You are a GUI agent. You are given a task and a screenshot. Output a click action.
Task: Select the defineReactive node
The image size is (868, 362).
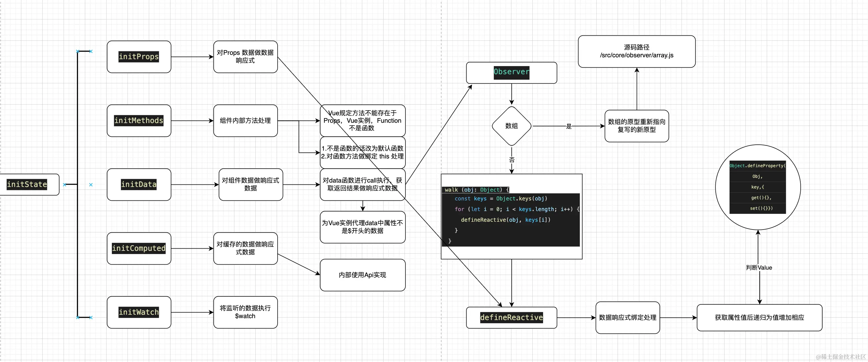click(511, 317)
